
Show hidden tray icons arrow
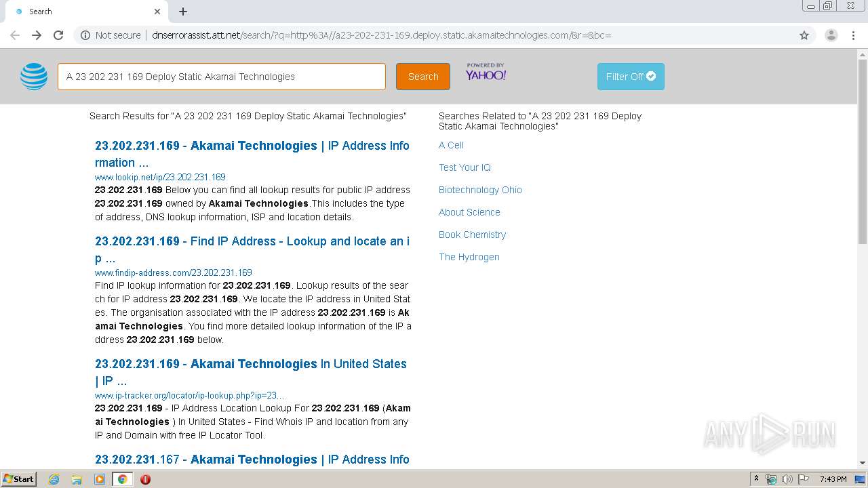tap(756, 479)
